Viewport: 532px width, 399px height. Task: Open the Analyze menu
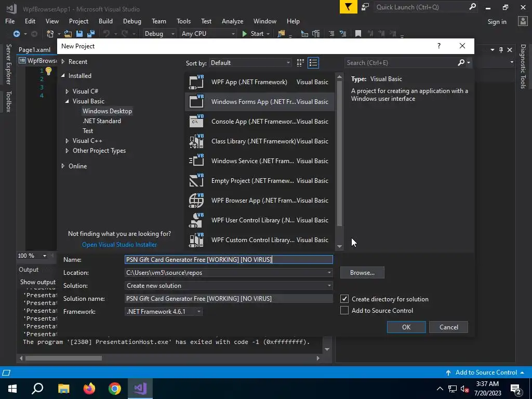click(x=232, y=21)
